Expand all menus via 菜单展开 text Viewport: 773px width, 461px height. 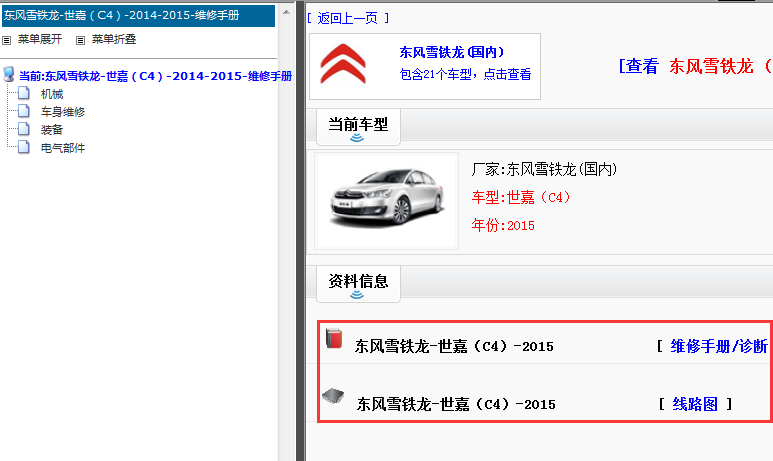click(40, 39)
